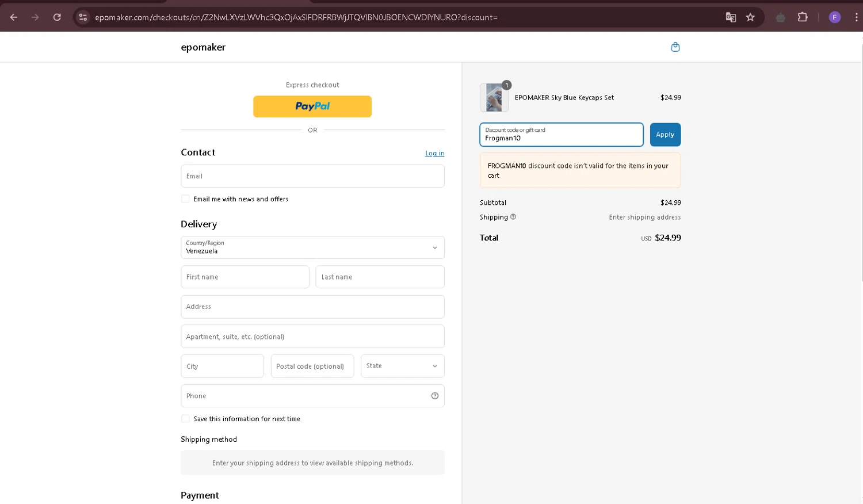Open the shopping bag cart icon
This screenshot has height=504, width=863.
675,47
